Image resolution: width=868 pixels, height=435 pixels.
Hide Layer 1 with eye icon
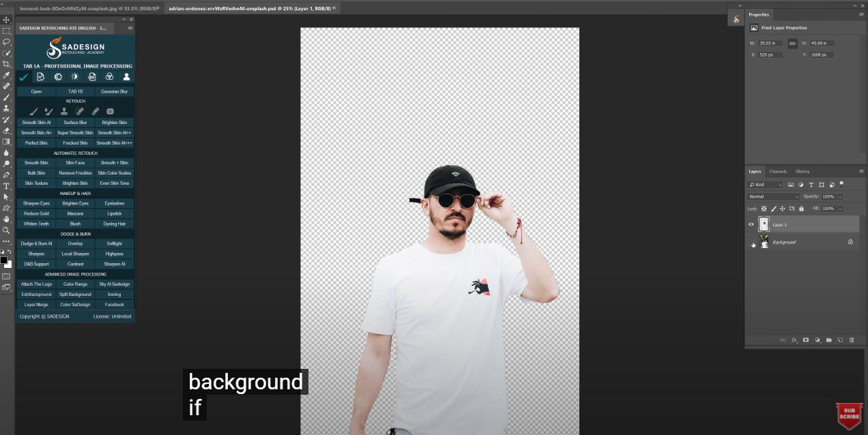tap(751, 224)
